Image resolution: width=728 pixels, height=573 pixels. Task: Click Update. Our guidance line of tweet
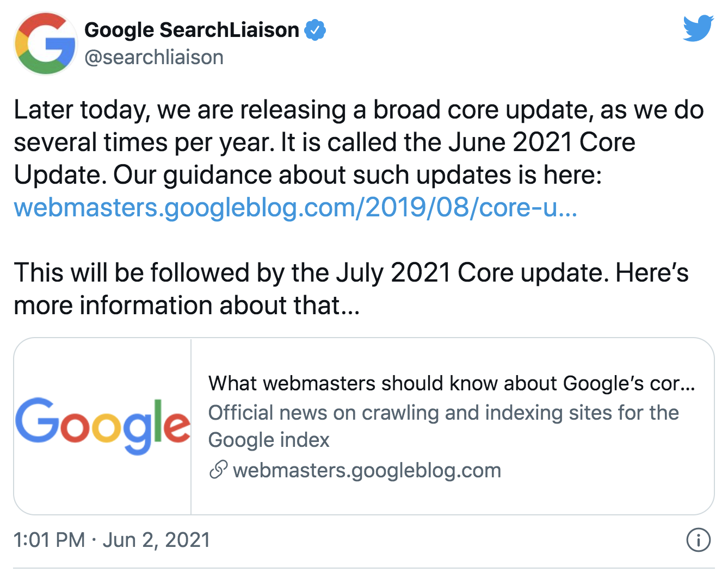pyautogui.click(x=307, y=175)
